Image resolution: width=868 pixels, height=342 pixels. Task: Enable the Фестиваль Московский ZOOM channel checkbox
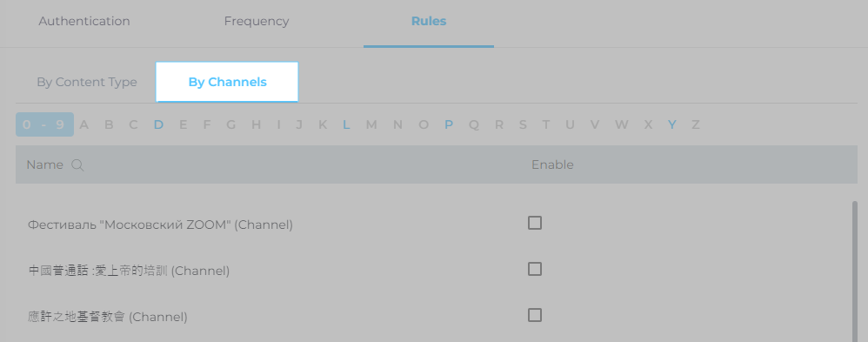coord(535,223)
